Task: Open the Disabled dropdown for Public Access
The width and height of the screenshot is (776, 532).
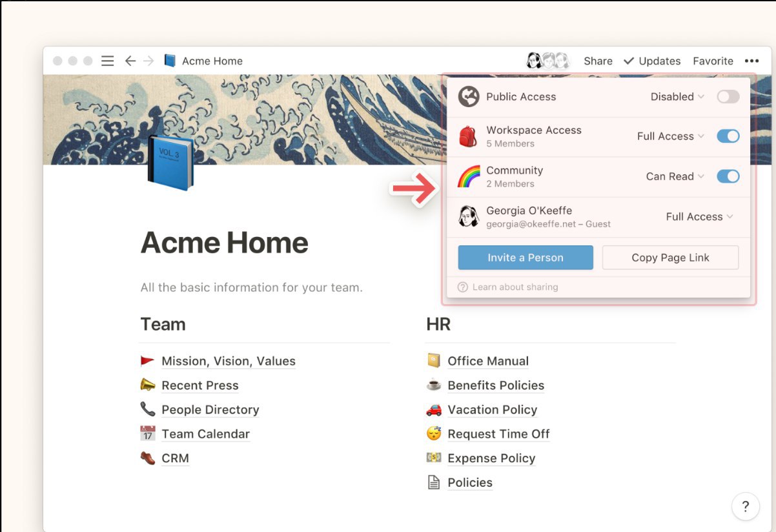Action: pyautogui.click(x=677, y=97)
